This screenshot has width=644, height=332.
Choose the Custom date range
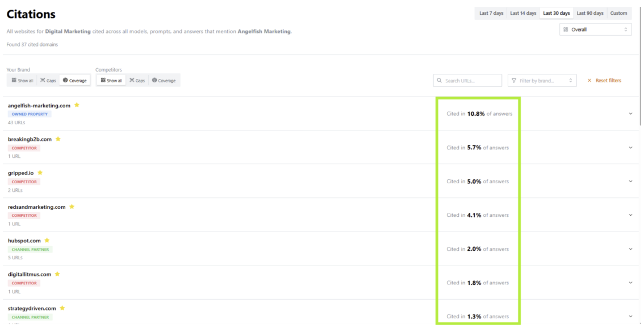[x=618, y=13]
